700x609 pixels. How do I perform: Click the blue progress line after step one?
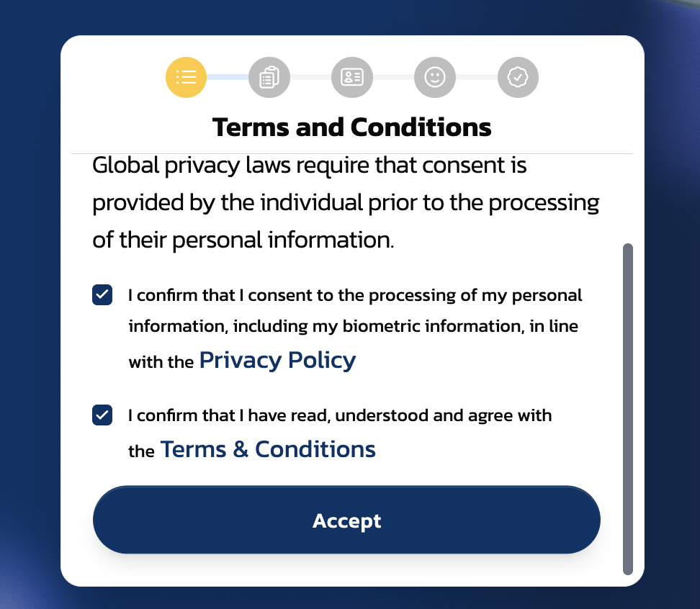click(x=228, y=77)
